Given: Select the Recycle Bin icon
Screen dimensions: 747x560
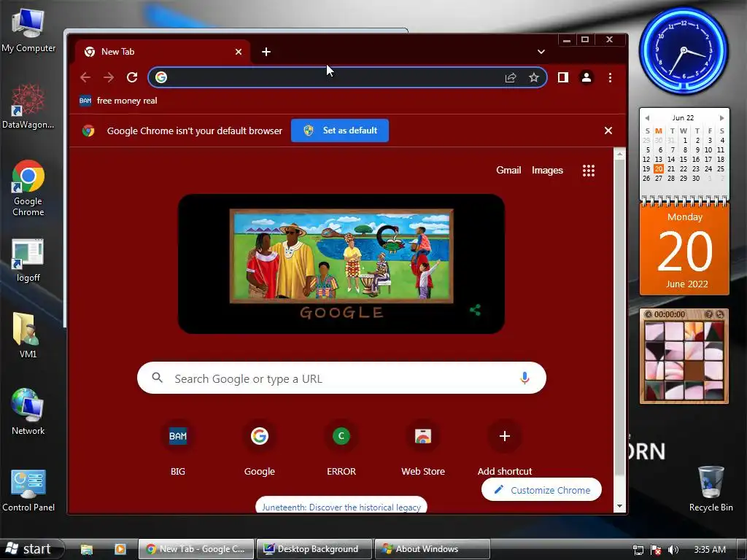Looking at the screenshot, I should point(711,489).
